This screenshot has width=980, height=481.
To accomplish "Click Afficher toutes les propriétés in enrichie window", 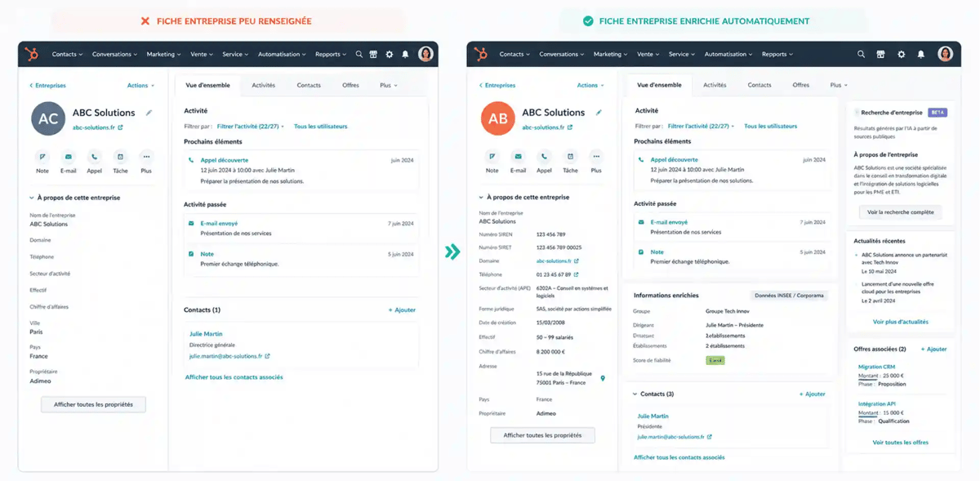I will point(543,435).
